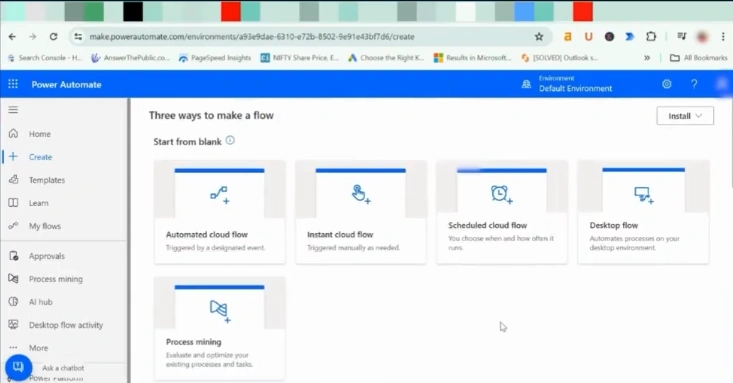Click the Home icon in sidebar

click(x=14, y=134)
